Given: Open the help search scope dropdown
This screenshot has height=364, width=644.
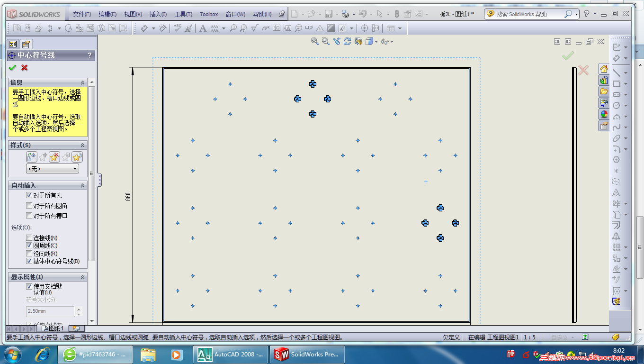Looking at the screenshot, I should coord(576,14).
